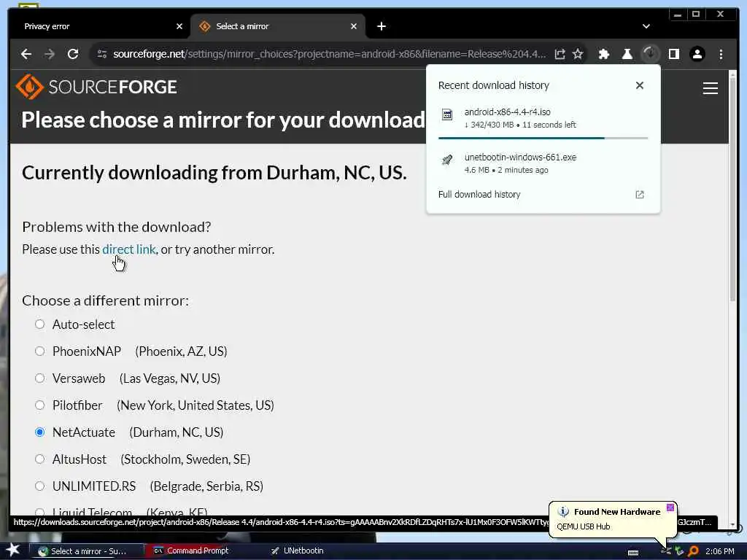Select the UNLIMITED.RS mirror
Viewport: 747px width, 560px height.
[39, 486]
